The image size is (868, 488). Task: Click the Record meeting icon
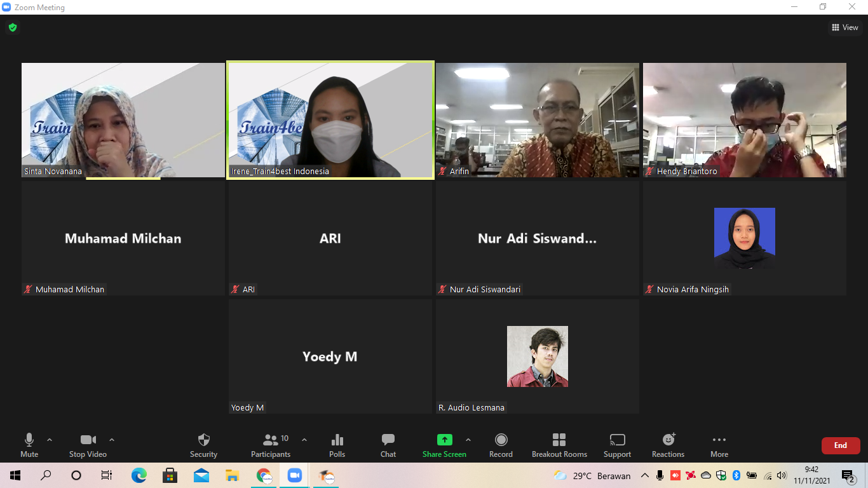501,445
